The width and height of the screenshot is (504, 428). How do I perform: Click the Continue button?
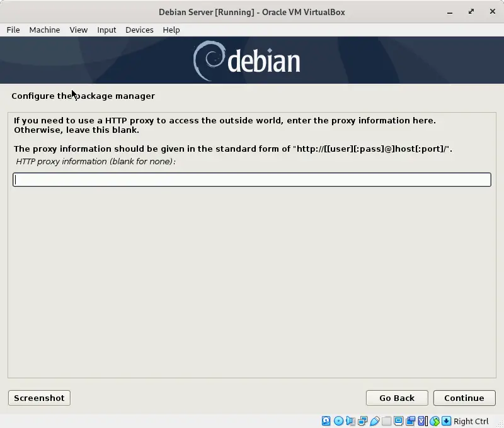click(464, 398)
